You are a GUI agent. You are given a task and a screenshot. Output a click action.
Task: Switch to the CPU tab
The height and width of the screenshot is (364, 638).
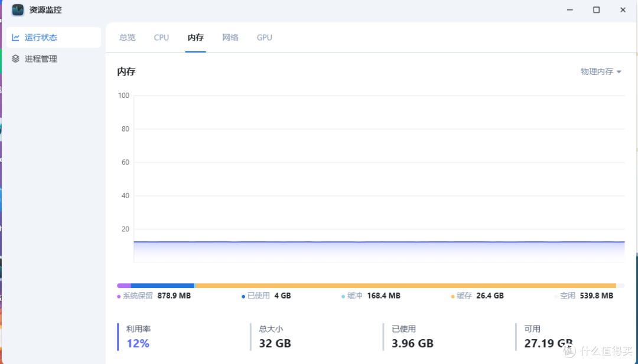pyautogui.click(x=161, y=37)
